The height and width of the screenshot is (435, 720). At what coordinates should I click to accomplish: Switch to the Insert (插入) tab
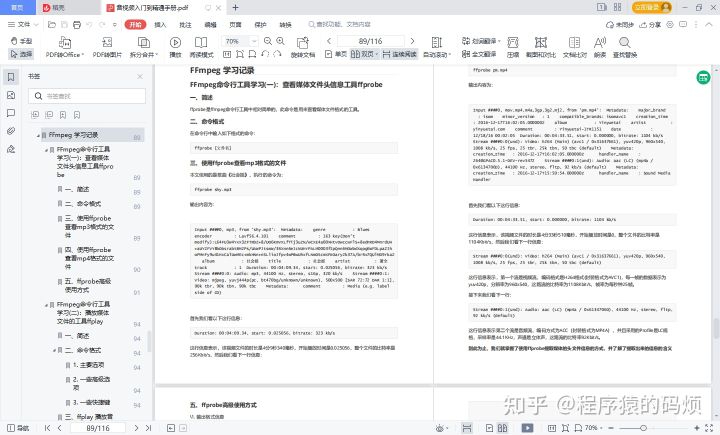[x=160, y=24]
